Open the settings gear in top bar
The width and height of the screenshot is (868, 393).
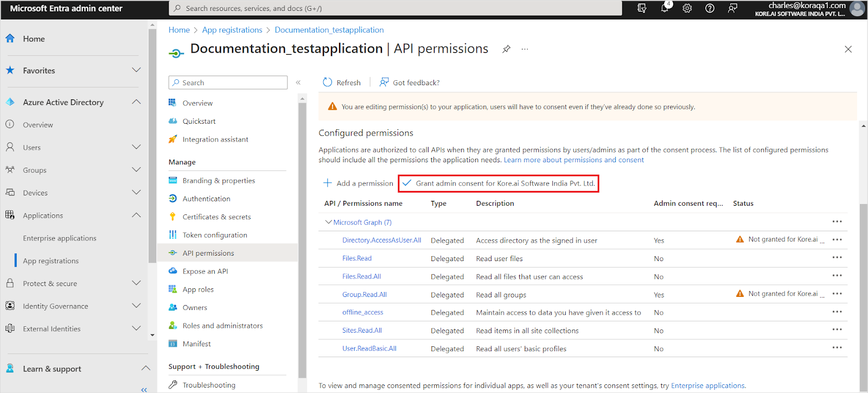687,8
